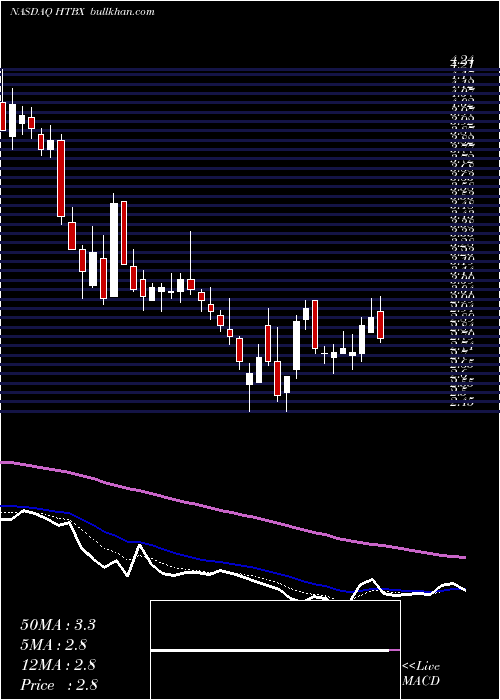Click the 50MA : 3.3 label

point(58,625)
